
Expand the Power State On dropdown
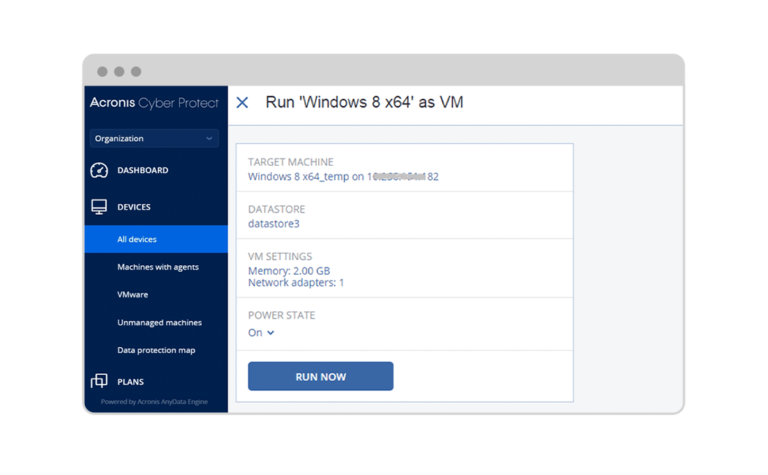(261, 332)
